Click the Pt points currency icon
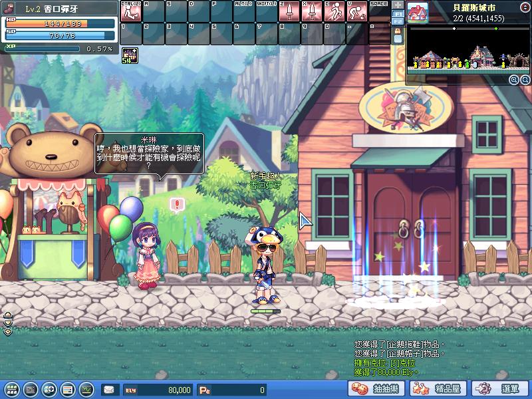The image size is (532, 399). tap(205, 390)
